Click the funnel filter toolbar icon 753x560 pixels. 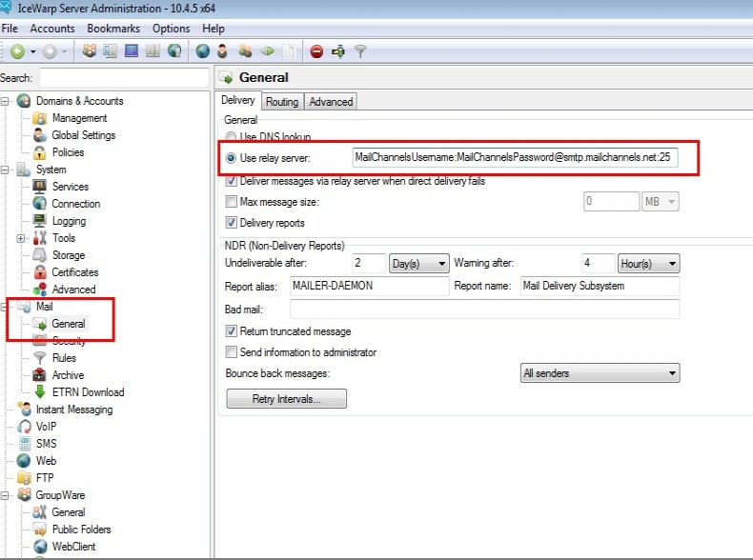coord(360,50)
